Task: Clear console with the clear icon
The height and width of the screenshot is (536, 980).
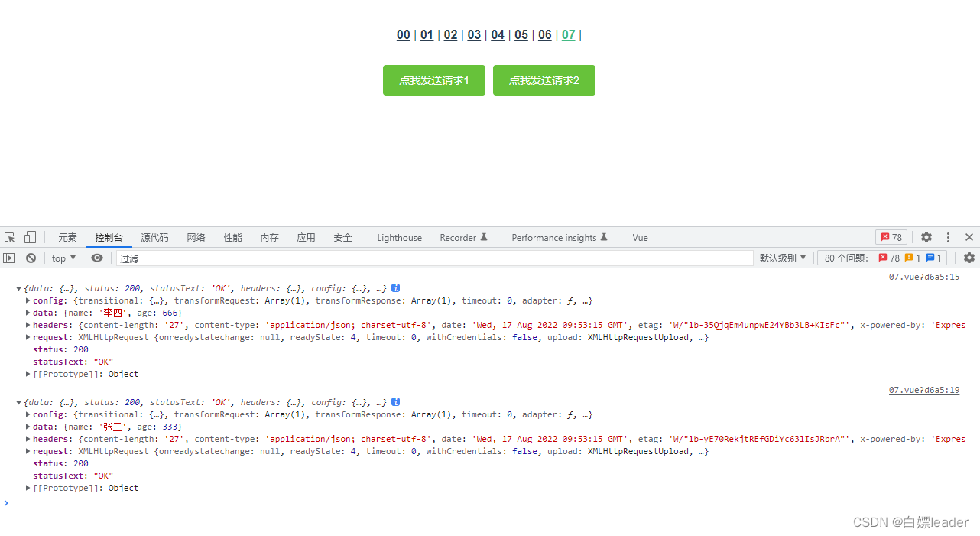Action: pyautogui.click(x=31, y=258)
